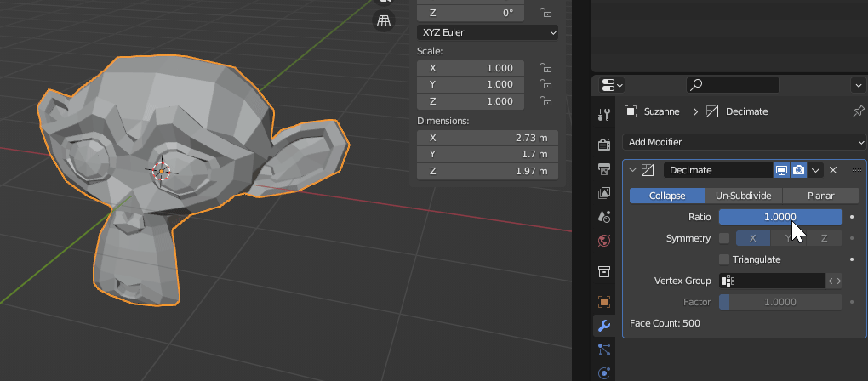The image size is (868, 381).
Task: Collapse the Decimate modifier panel
Action: point(633,170)
